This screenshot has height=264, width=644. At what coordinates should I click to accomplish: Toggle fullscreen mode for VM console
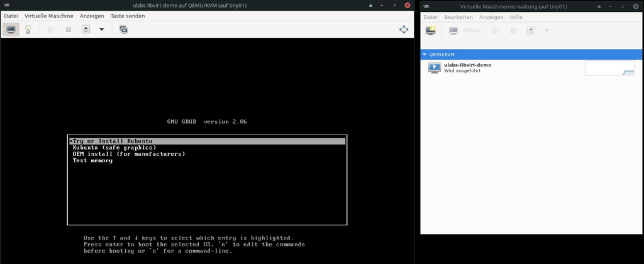tap(404, 30)
